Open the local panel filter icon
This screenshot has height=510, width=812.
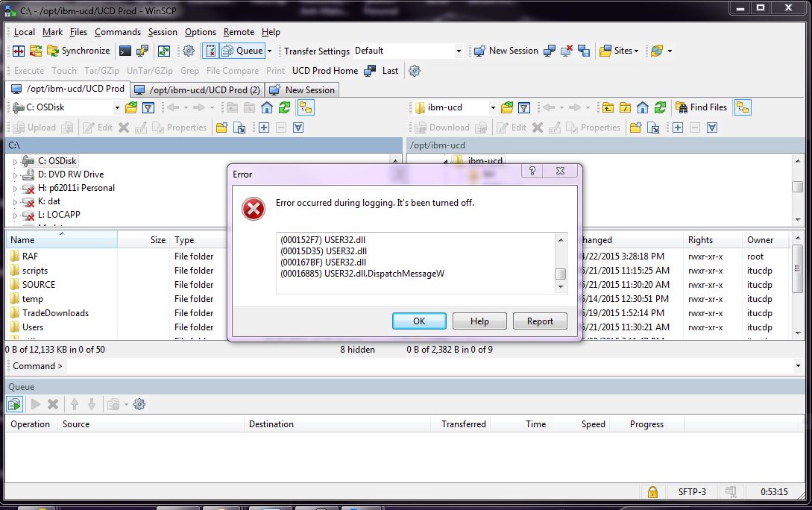pyautogui.click(x=148, y=107)
